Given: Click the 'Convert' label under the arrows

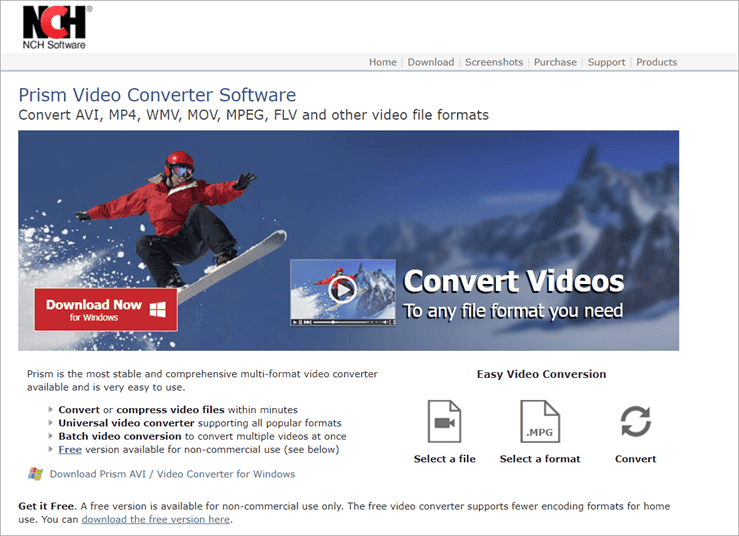Looking at the screenshot, I should click(635, 459).
